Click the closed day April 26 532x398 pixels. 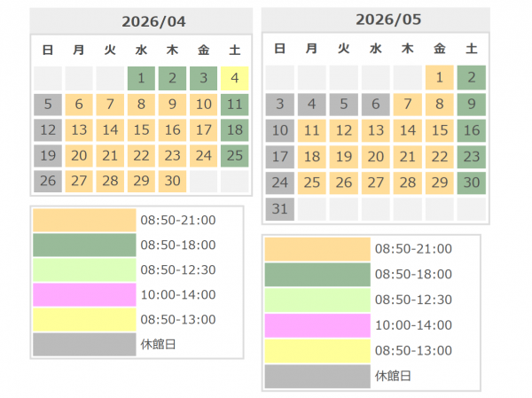pos(49,182)
